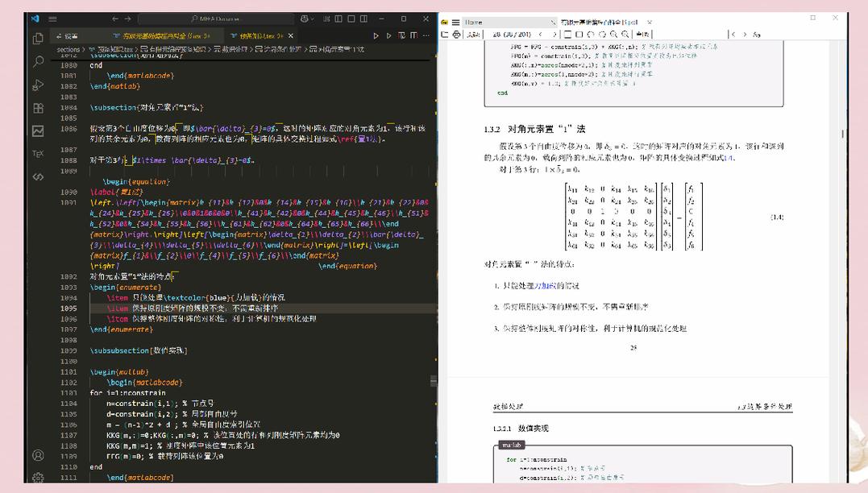This screenshot has width=868, height=493.
Task: Go to previous page in PDF viewer
Action: 541,35
